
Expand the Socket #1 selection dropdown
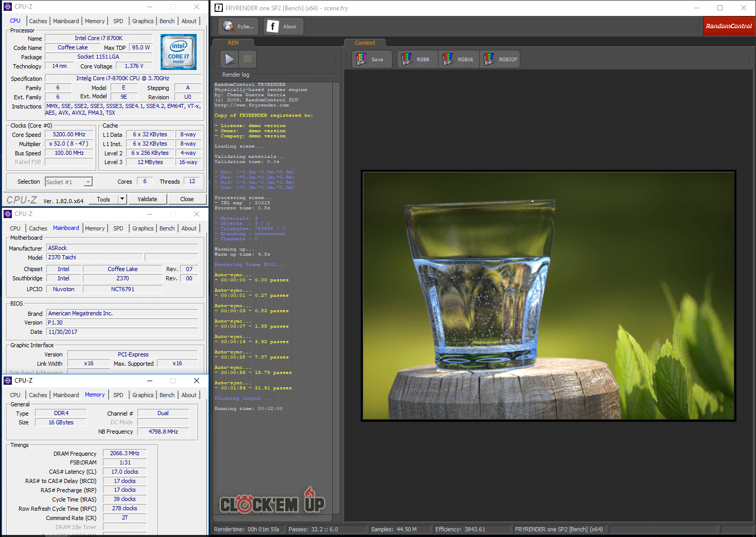point(88,182)
